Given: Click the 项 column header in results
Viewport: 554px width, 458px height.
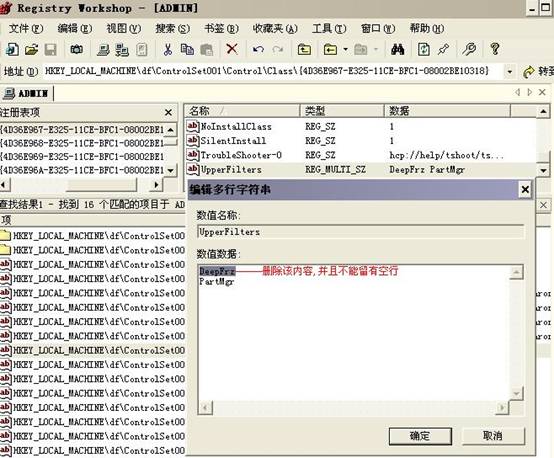Looking at the screenshot, I should [x=93, y=220].
